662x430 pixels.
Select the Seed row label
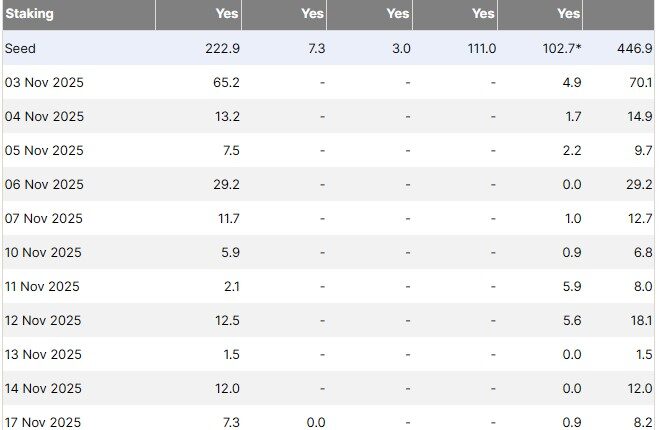(20, 48)
